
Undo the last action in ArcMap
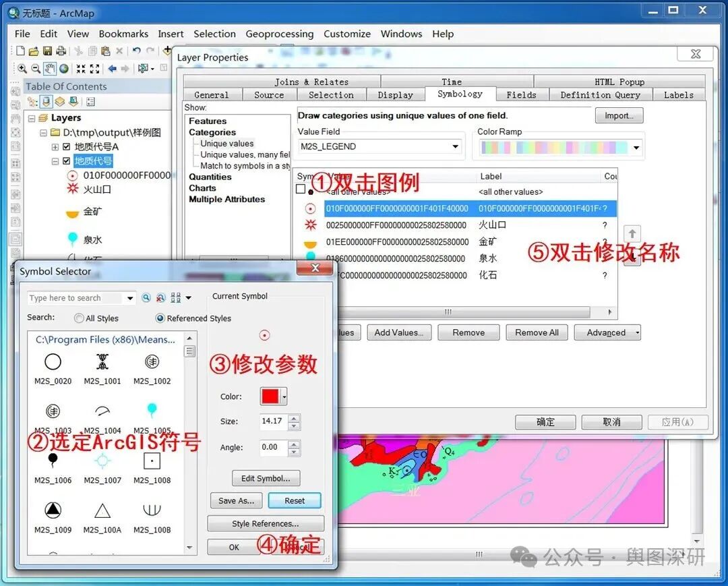click(x=136, y=51)
